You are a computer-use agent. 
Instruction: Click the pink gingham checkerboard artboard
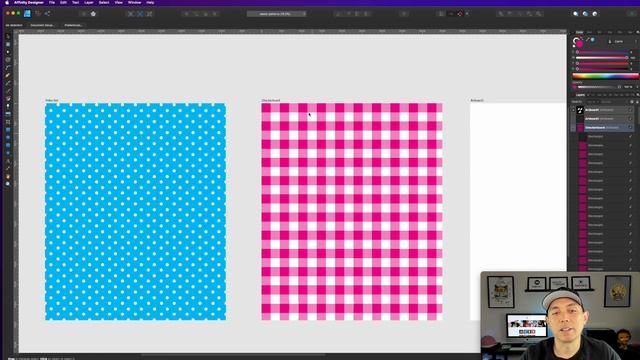(352, 211)
